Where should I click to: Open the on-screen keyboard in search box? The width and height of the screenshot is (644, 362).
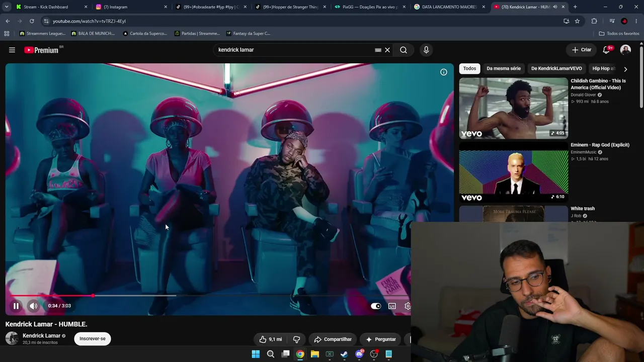click(378, 50)
